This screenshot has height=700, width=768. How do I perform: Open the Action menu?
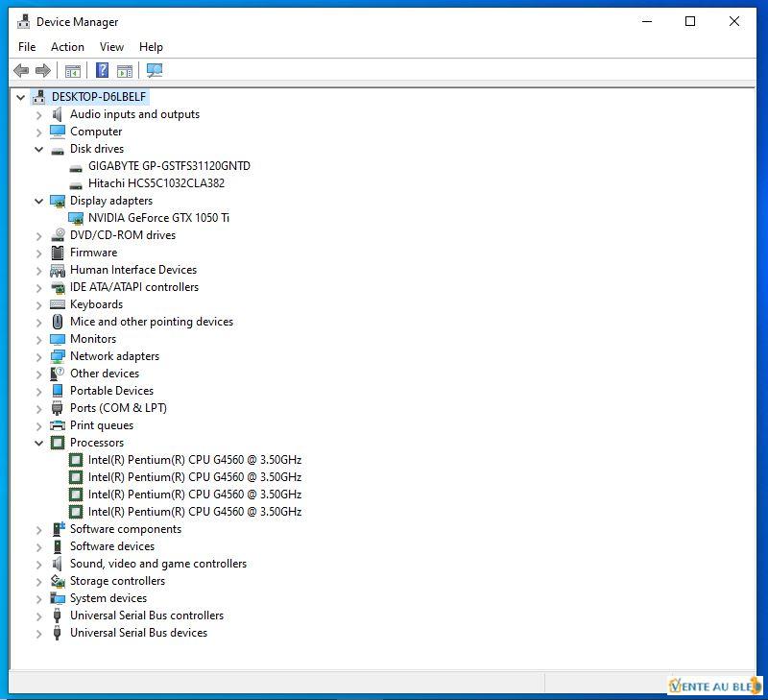(x=67, y=47)
